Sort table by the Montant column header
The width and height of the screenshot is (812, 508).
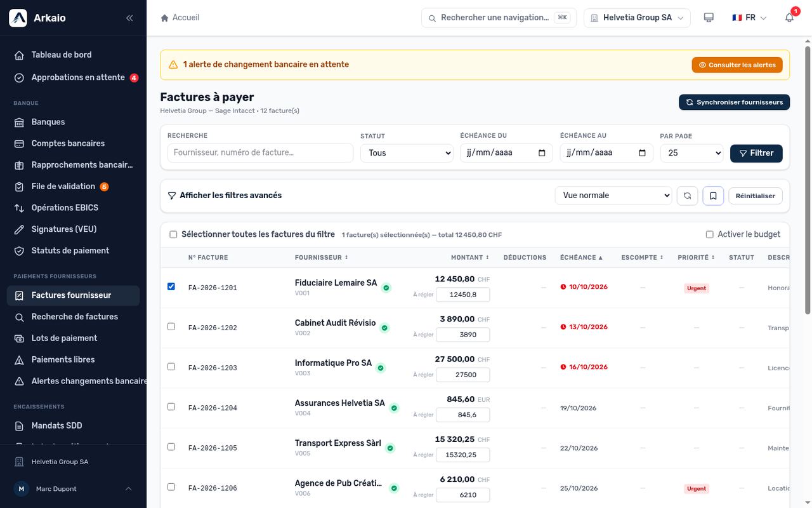[x=470, y=258]
